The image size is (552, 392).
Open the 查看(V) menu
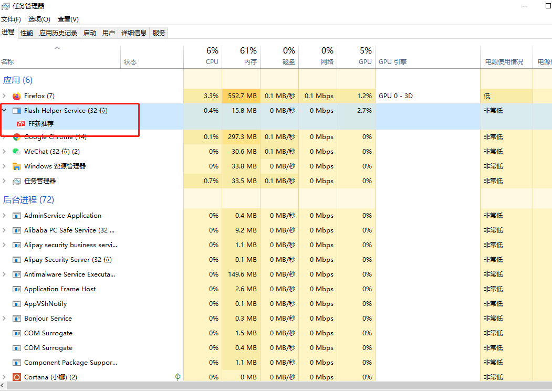coord(68,19)
